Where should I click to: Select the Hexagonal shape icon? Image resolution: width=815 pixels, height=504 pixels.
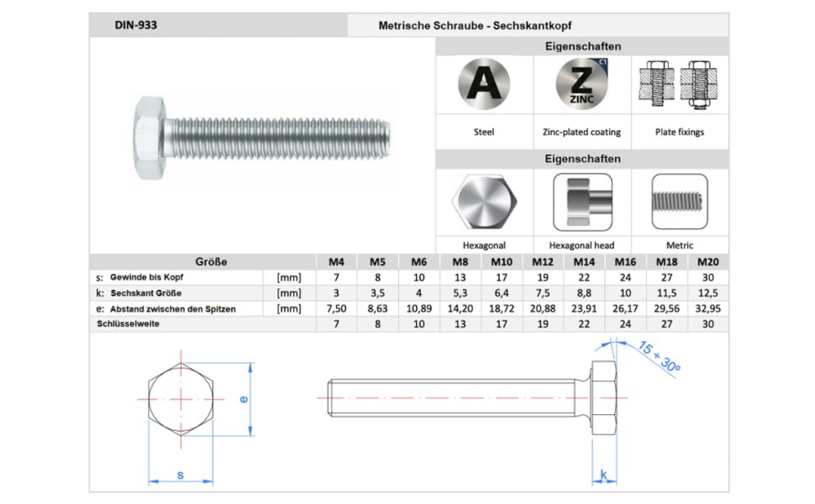484,202
